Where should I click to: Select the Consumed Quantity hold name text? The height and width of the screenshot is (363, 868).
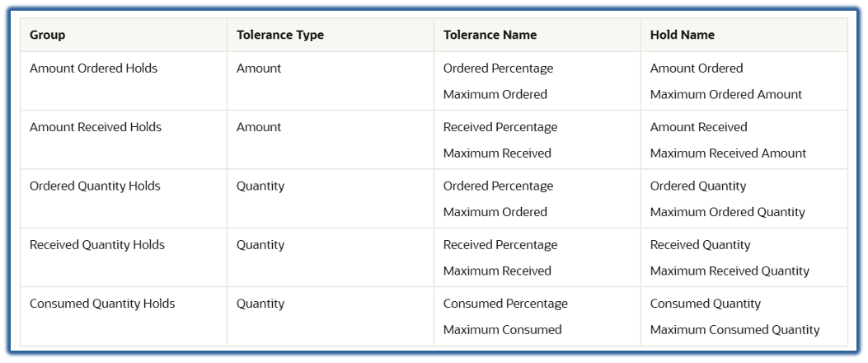click(x=705, y=304)
